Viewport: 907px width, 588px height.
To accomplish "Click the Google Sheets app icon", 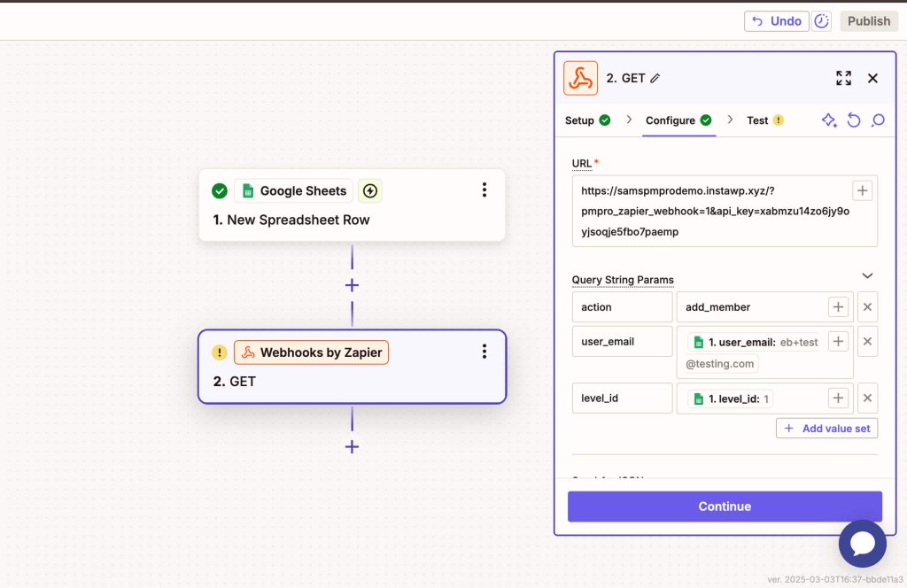I will coord(252,190).
